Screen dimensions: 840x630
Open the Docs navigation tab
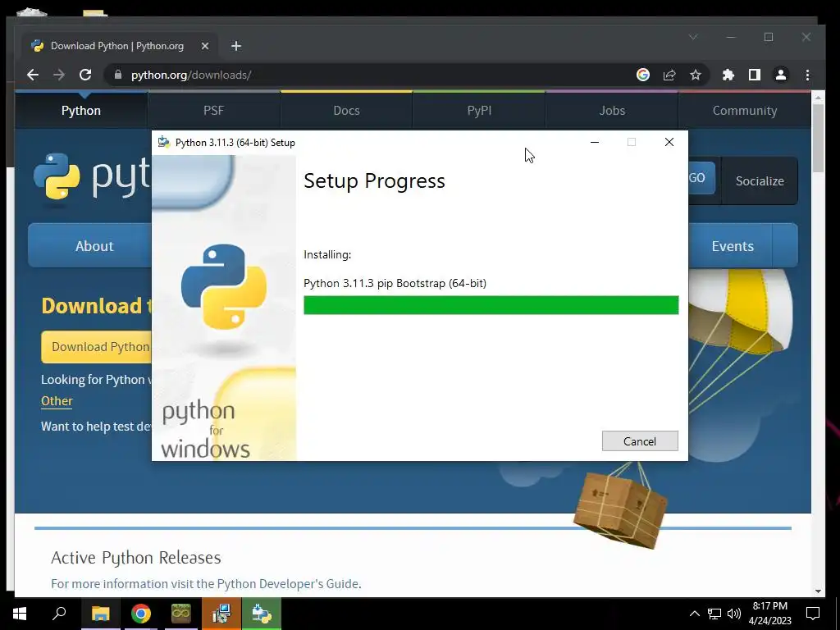pyautogui.click(x=347, y=111)
